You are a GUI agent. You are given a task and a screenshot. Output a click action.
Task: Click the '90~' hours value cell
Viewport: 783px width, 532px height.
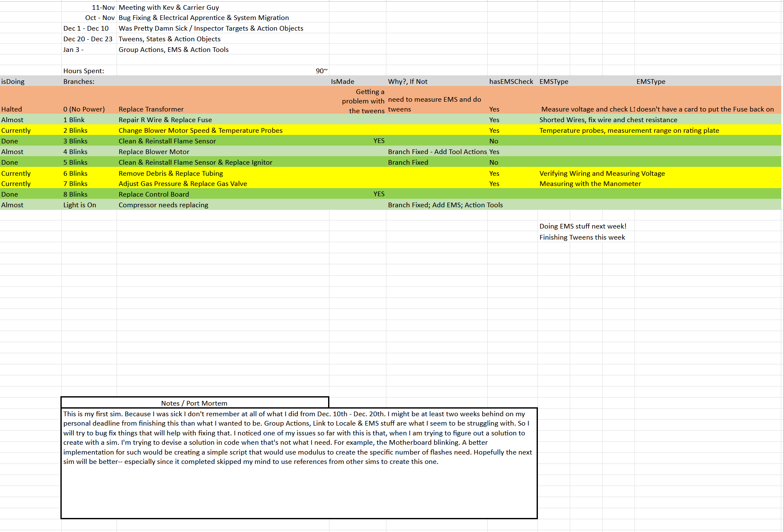coord(223,71)
